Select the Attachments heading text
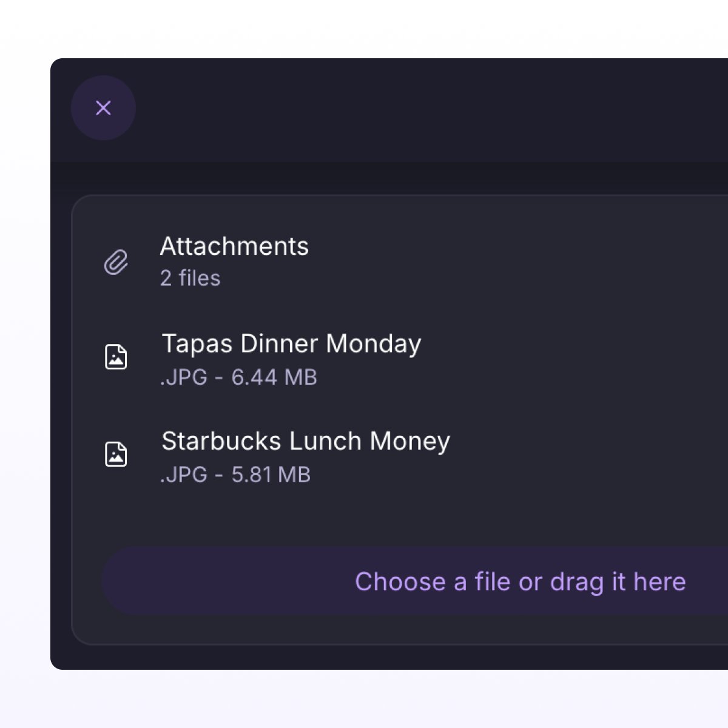 point(234,246)
